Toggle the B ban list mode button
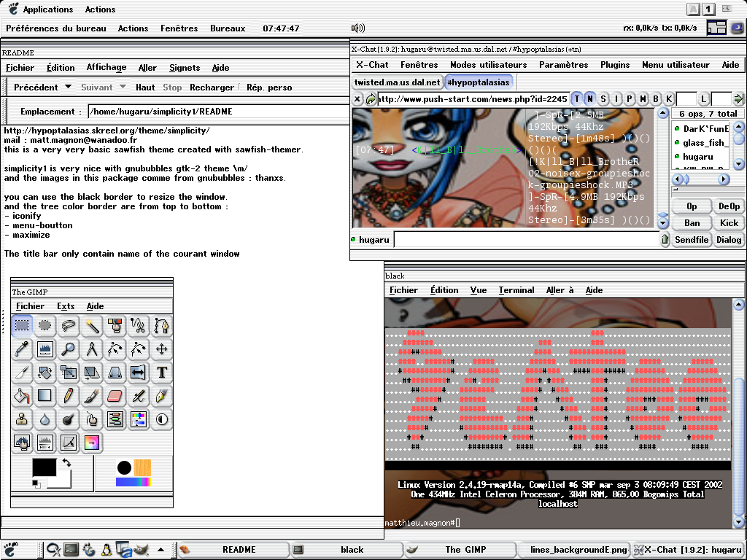The height and width of the screenshot is (560, 747). [x=656, y=99]
